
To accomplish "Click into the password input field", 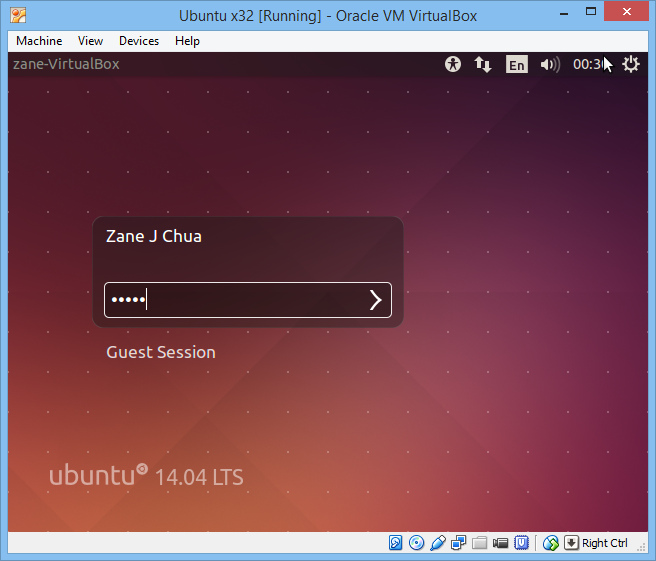I will pyautogui.click(x=248, y=300).
